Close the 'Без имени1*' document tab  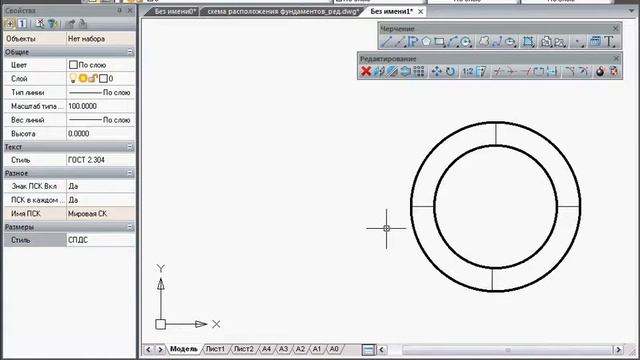coord(420,11)
